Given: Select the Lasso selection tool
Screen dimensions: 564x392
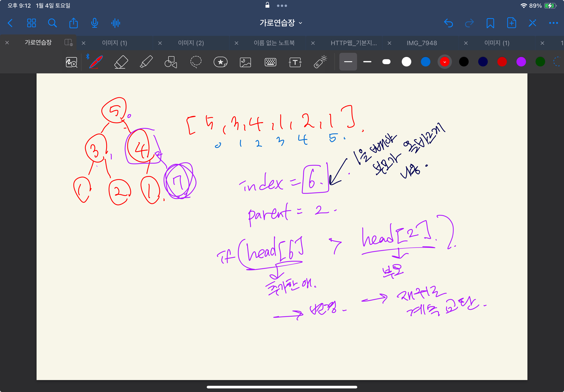Looking at the screenshot, I should coord(196,62).
